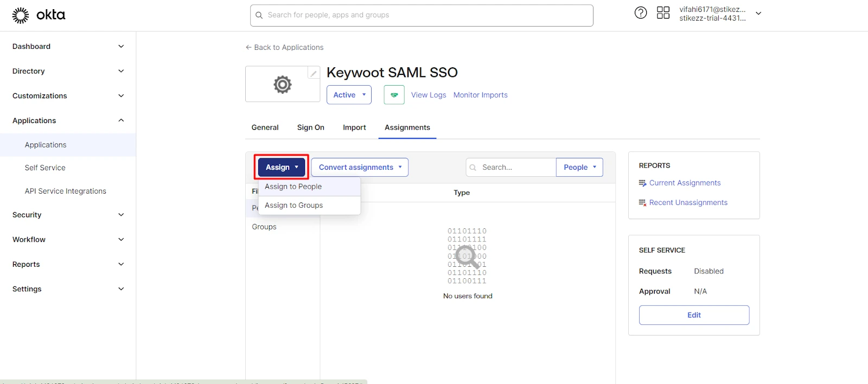Click the Keywoot SAML SSO title
The image size is (868, 384).
(392, 73)
